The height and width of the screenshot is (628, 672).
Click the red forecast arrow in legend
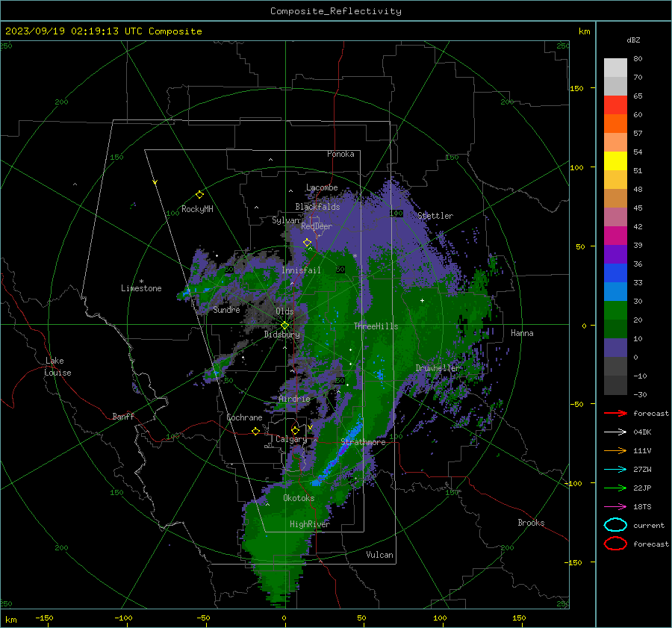615,413
